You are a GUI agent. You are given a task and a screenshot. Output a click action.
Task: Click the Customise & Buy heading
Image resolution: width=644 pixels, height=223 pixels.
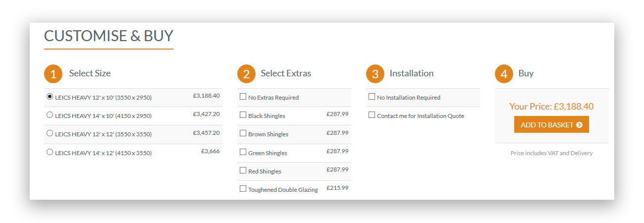point(108,36)
